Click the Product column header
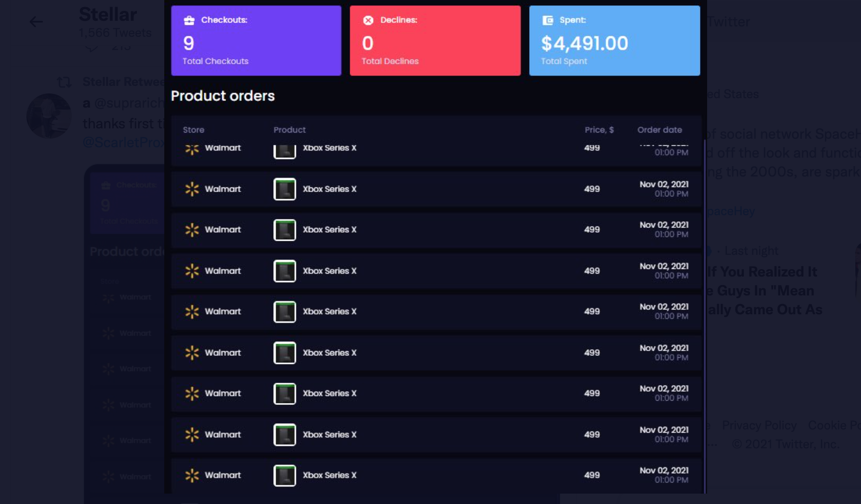The height and width of the screenshot is (504, 861). click(x=289, y=130)
